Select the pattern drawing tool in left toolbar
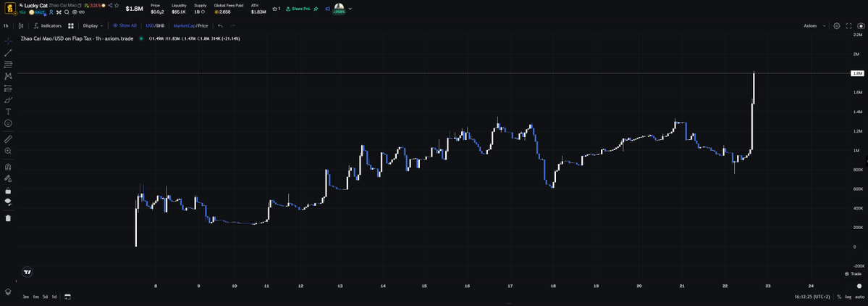 [x=8, y=76]
